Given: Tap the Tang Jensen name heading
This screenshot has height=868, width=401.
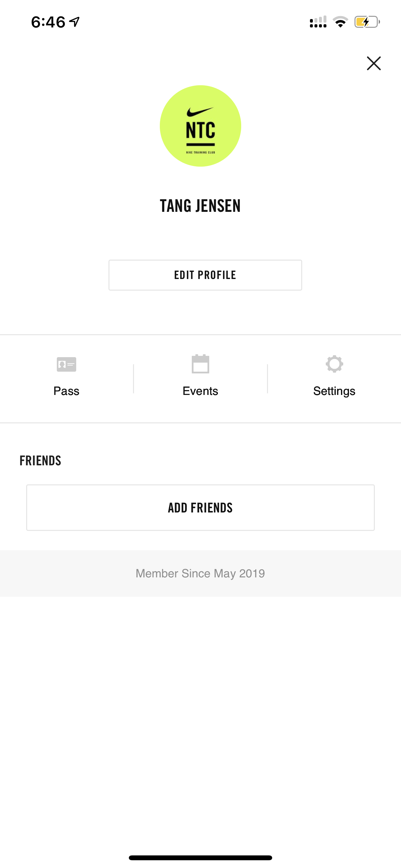Looking at the screenshot, I should click(200, 206).
